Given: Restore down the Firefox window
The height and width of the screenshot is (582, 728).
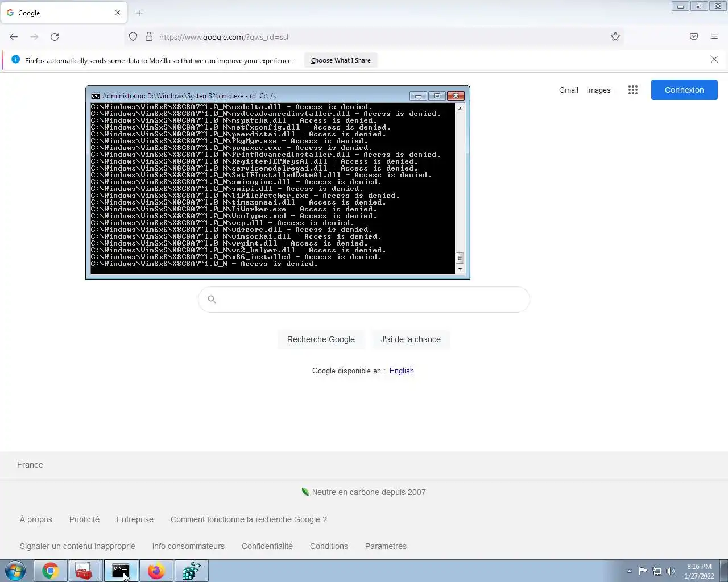Looking at the screenshot, I should (x=699, y=6).
